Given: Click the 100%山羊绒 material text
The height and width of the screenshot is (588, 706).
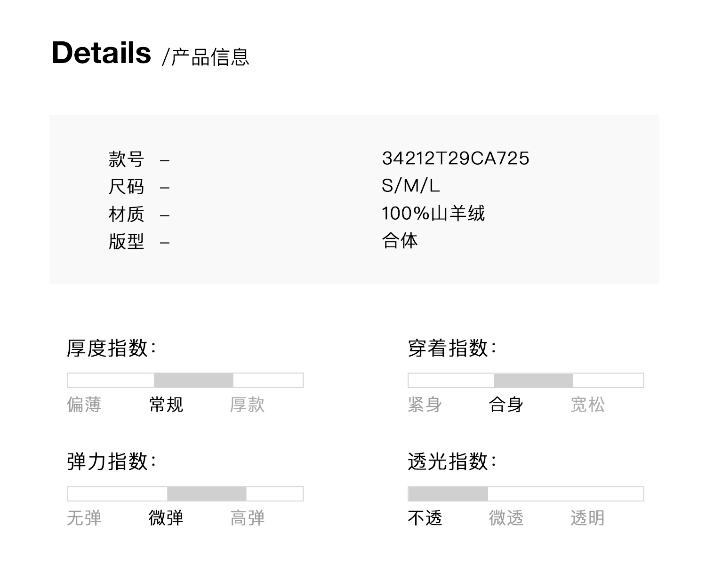Looking at the screenshot, I should coord(433,214).
